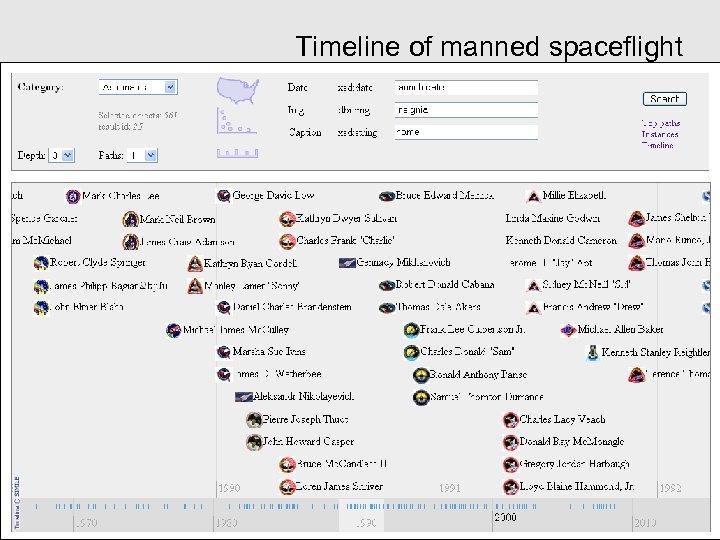This screenshot has width=720, height=540.
Task: Select the Linda Maxine Godwin entry
Action: pyautogui.click(x=553, y=218)
